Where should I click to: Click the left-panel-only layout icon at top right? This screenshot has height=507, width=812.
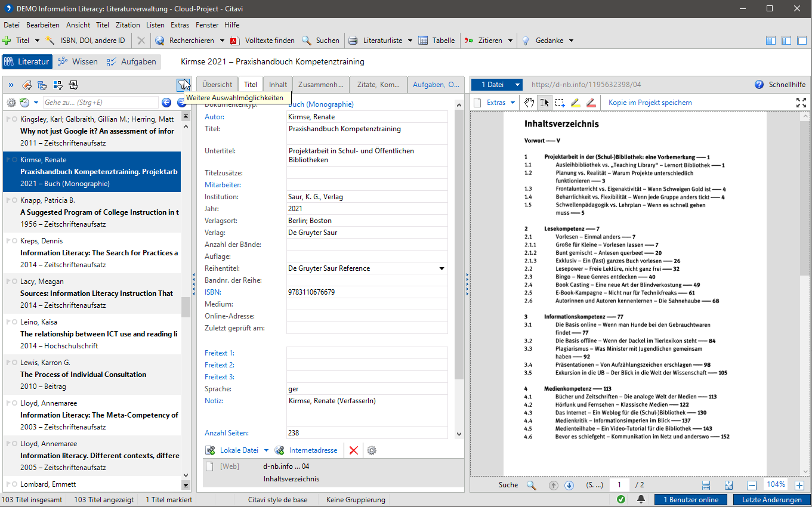771,41
